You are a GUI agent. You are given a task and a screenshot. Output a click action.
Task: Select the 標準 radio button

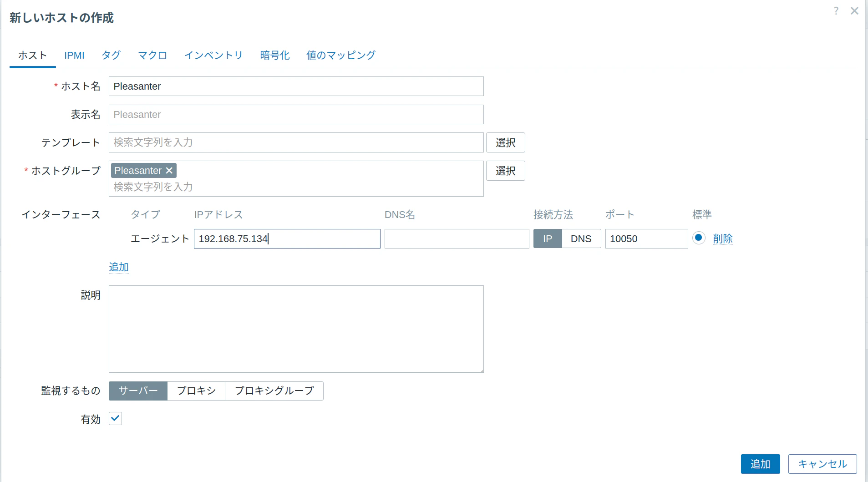(699, 238)
